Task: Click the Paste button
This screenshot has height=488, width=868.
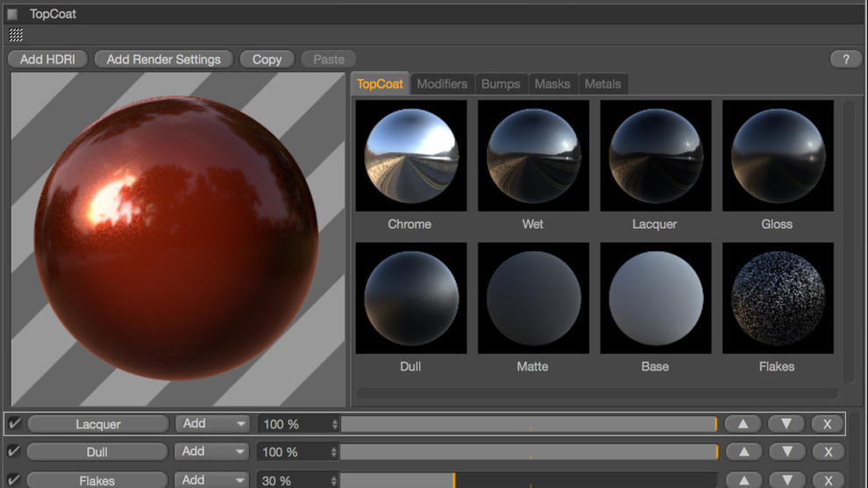Action: tap(329, 60)
